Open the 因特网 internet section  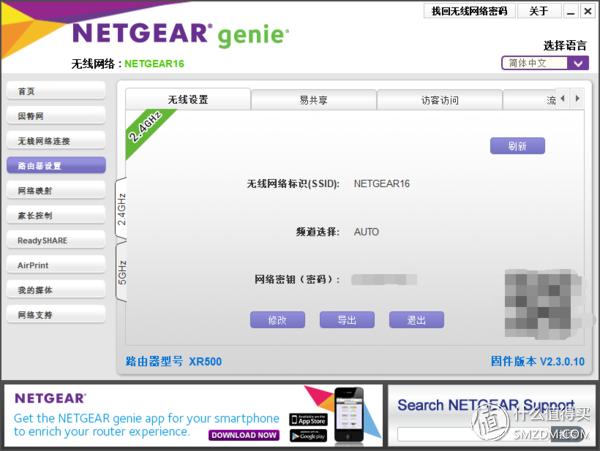click(56, 116)
